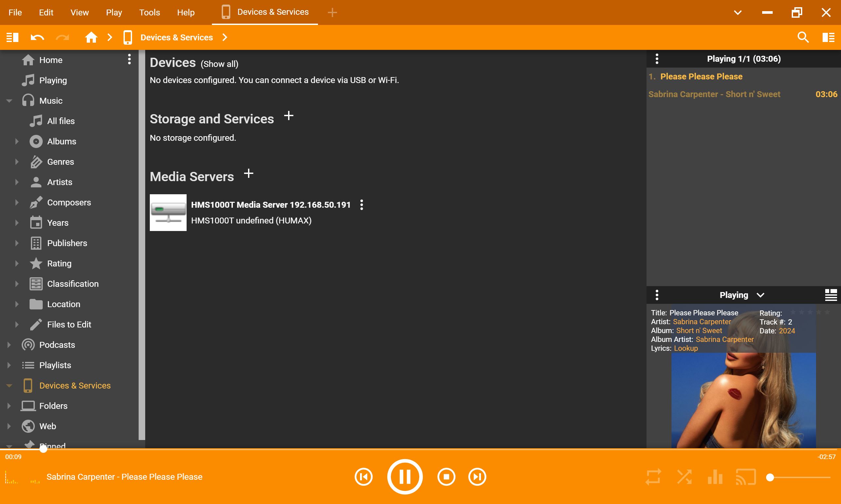Click the volume slider handle

770,477
